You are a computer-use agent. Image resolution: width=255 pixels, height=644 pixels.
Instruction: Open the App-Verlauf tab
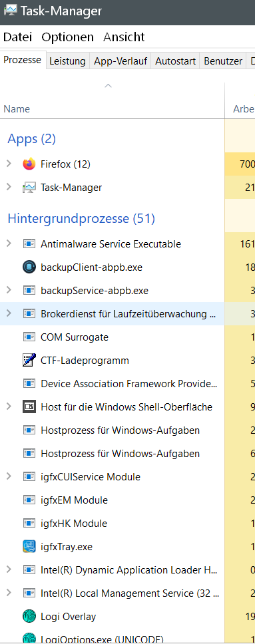[x=120, y=61]
